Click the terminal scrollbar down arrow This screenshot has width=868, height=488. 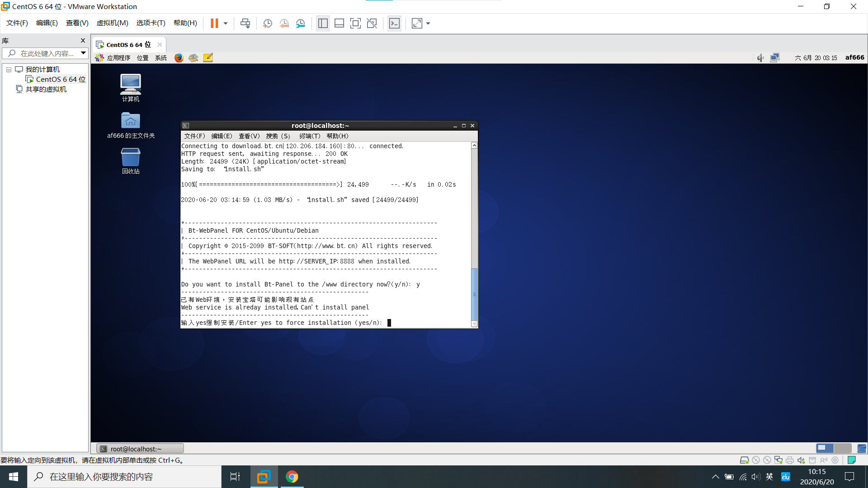[474, 324]
